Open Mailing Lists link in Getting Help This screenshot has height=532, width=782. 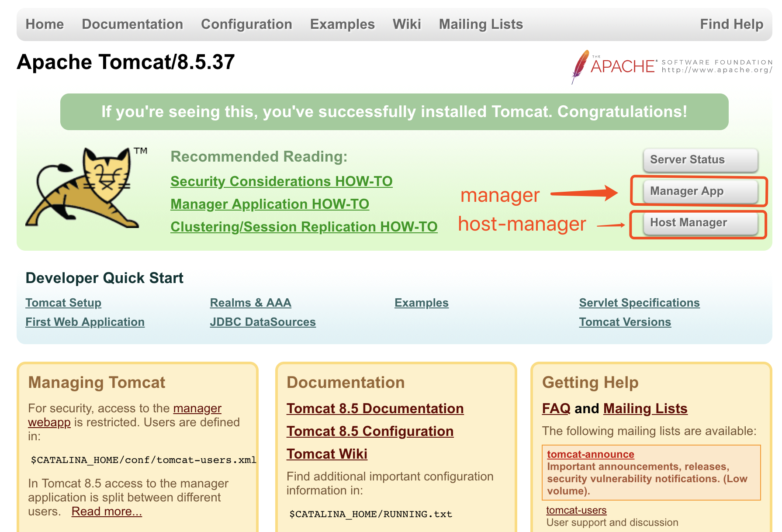pyautogui.click(x=645, y=408)
